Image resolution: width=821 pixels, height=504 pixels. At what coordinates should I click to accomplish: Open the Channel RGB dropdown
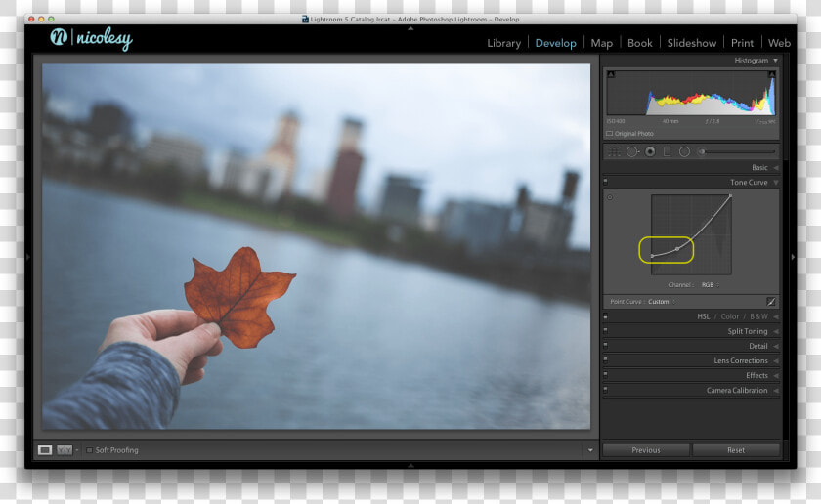click(x=710, y=284)
